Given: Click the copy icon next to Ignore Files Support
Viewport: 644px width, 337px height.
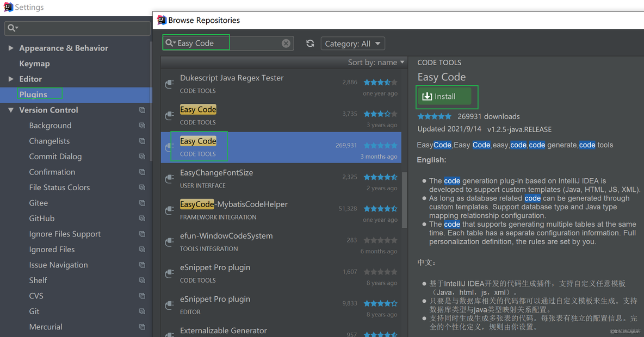Looking at the screenshot, I should click(142, 234).
